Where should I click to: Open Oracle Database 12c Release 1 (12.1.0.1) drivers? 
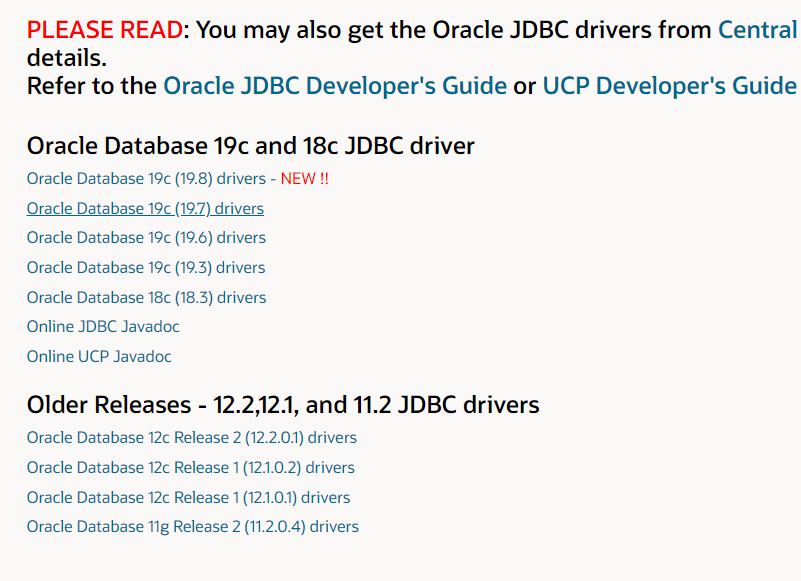[188, 497]
